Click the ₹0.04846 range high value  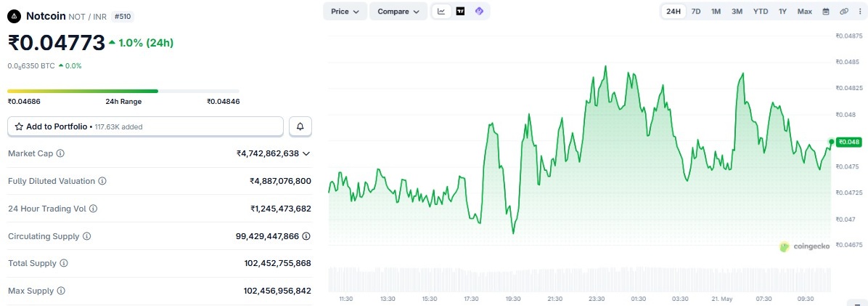point(223,102)
